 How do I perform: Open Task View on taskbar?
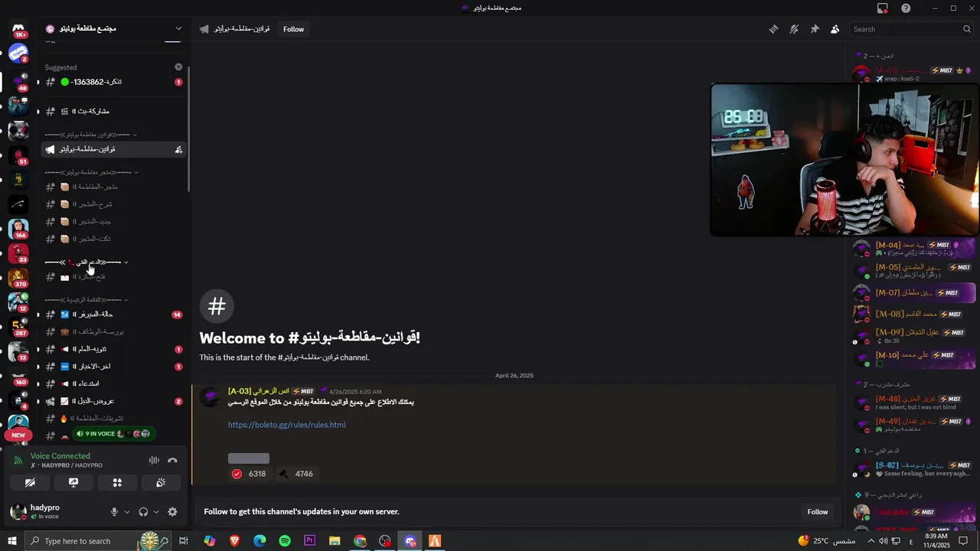pos(184,541)
